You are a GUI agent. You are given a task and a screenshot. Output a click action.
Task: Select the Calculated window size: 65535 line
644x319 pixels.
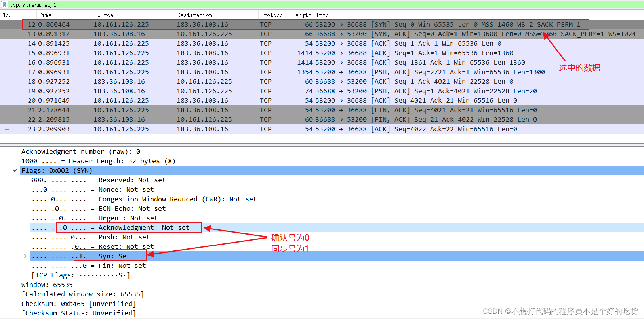tap(82, 294)
